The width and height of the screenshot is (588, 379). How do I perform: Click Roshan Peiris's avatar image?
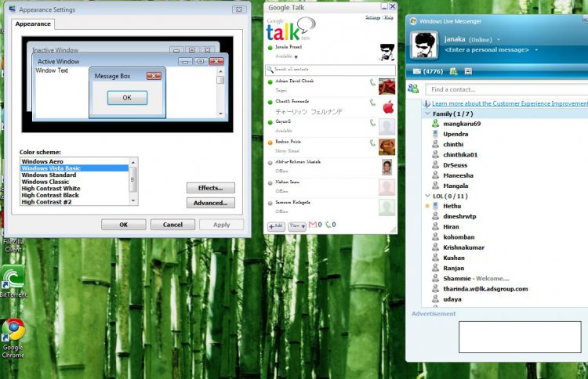click(x=387, y=147)
